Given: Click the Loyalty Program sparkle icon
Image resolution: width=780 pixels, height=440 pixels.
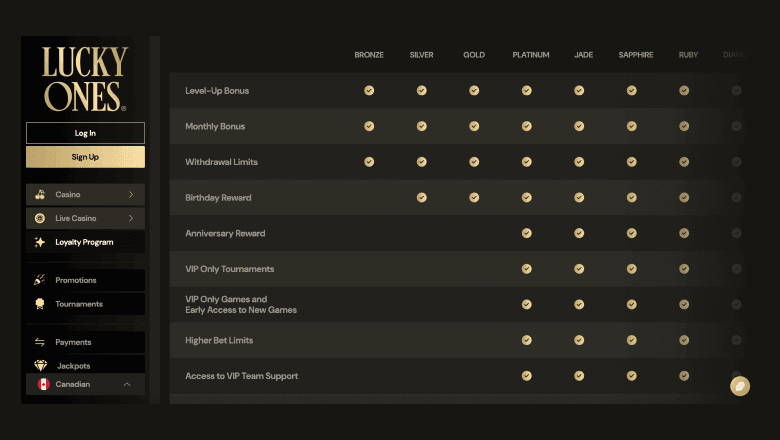Looking at the screenshot, I should click(40, 242).
